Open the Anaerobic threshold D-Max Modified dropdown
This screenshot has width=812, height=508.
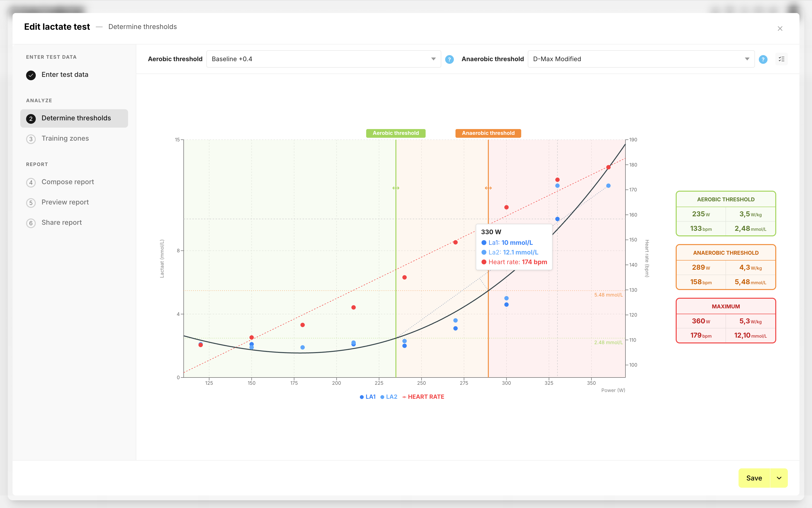641,59
